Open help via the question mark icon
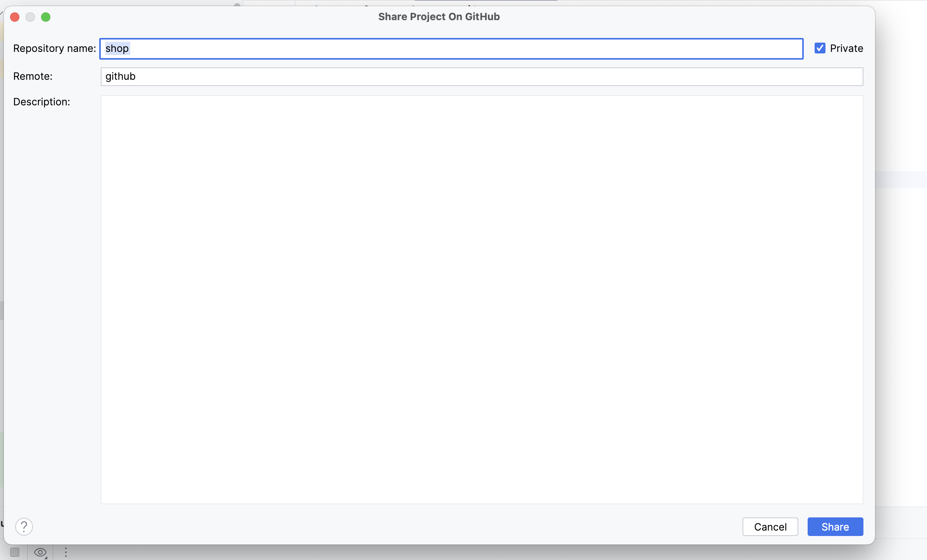927x560 pixels. pos(24,527)
